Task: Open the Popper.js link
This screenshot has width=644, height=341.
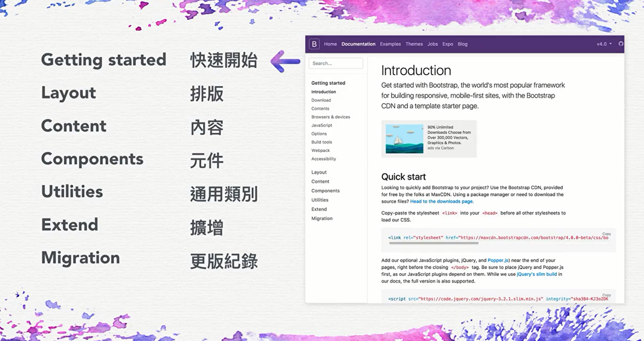Action: pos(498,260)
